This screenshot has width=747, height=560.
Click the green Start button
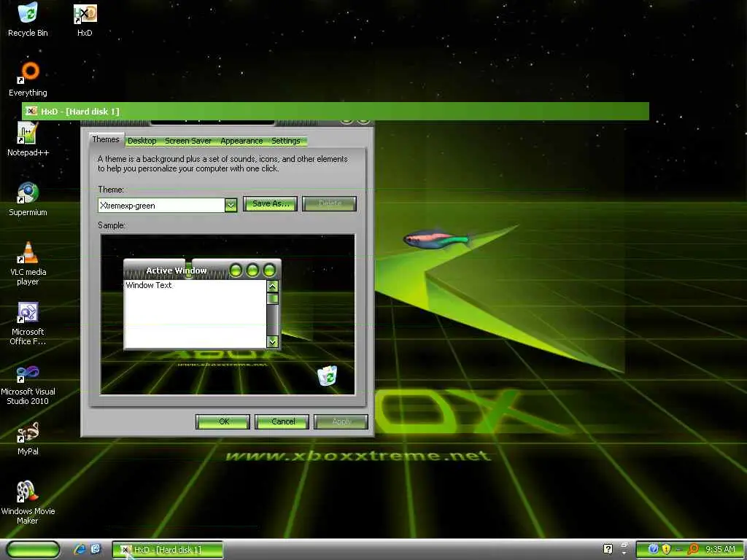[34, 550]
